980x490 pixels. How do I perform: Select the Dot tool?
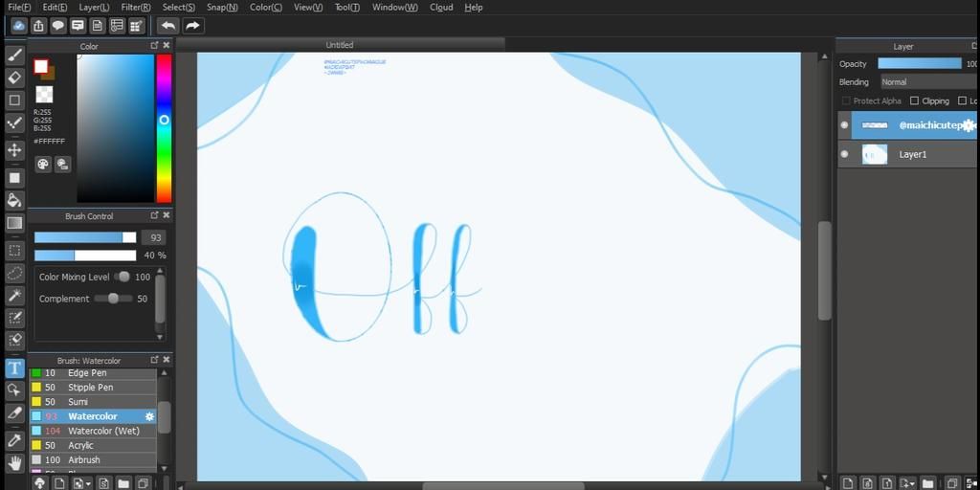click(x=15, y=123)
